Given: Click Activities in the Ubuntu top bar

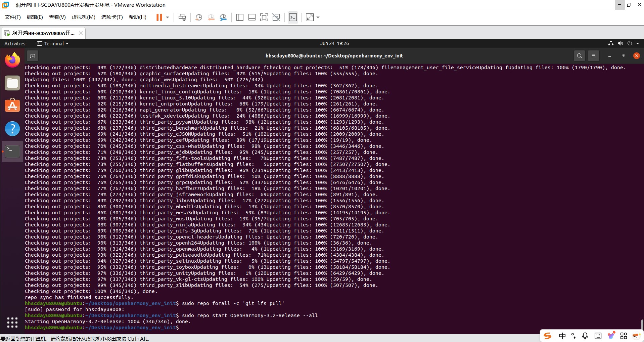Looking at the screenshot, I should click(15, 44).
